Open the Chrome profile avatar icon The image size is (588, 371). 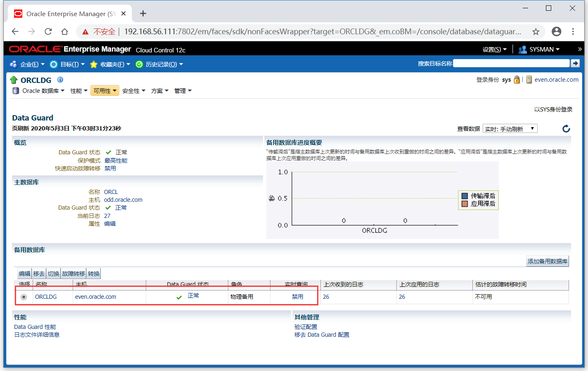click(557, 31)
